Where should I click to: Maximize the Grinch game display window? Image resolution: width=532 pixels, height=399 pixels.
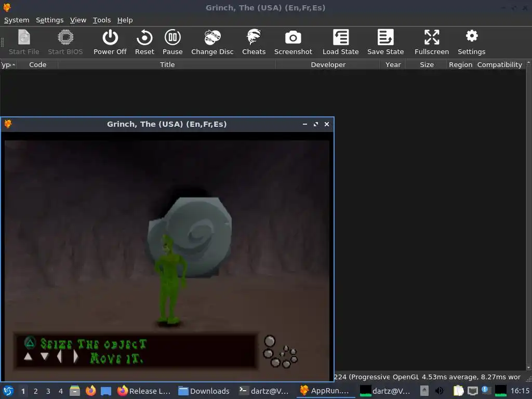pos(315,124)
